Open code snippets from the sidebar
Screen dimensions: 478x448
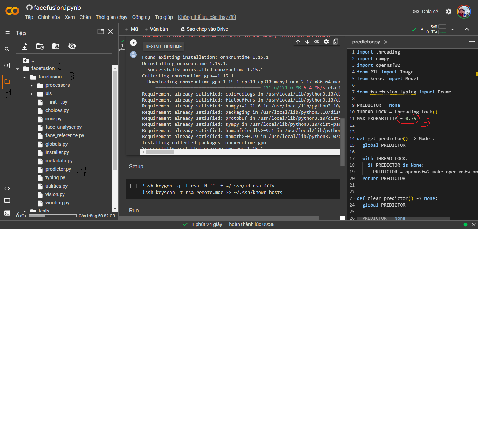[x=7, y=188]
